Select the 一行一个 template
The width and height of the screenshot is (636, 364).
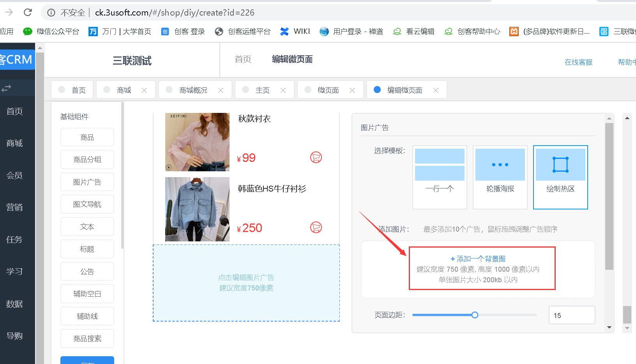coord(440,177)
